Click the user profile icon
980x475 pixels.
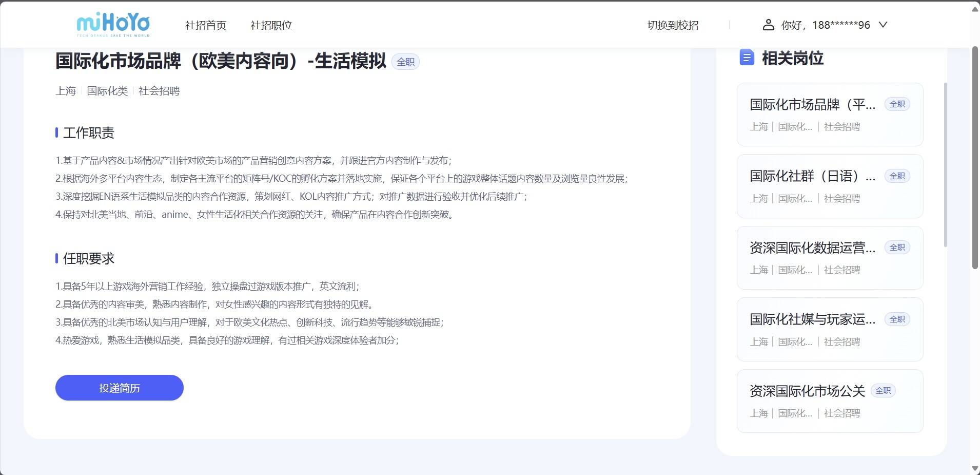tap(768, 25)
